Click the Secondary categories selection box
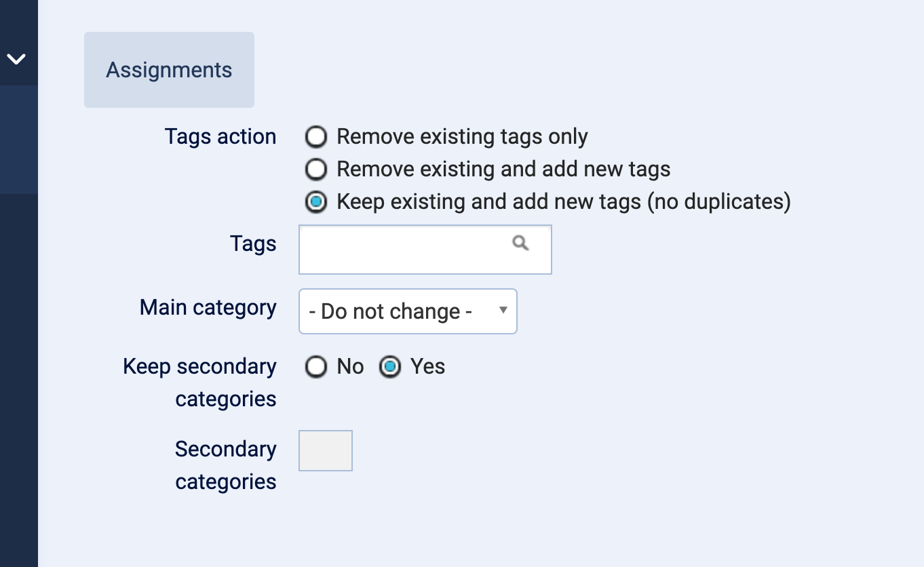This screenshot has width=924, height=567. [x=326, y=450]
